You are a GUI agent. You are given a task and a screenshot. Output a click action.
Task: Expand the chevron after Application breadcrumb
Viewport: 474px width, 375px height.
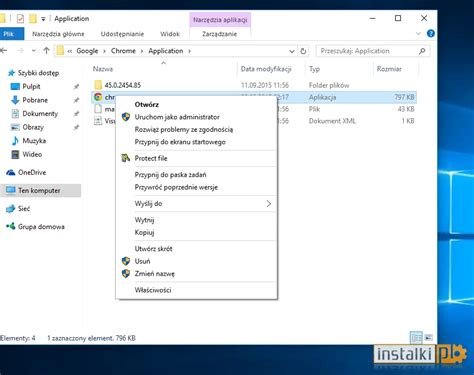[x=189, y=51]
